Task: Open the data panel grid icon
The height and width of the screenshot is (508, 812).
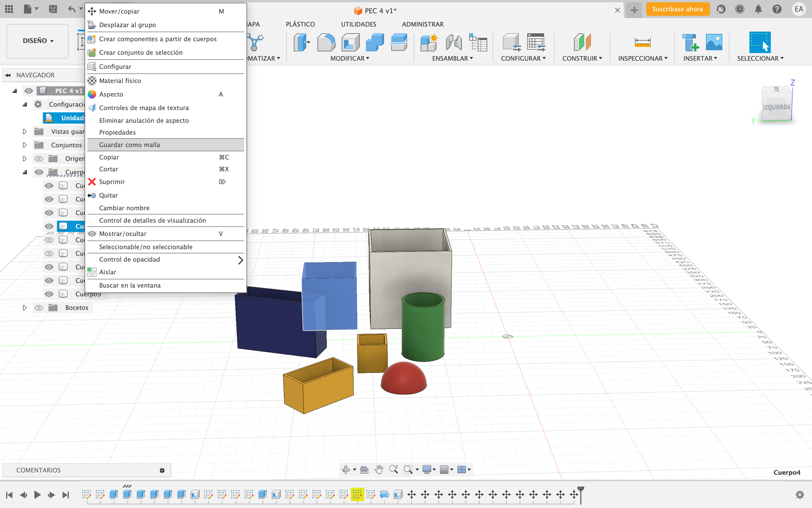Action: point(9,9)
